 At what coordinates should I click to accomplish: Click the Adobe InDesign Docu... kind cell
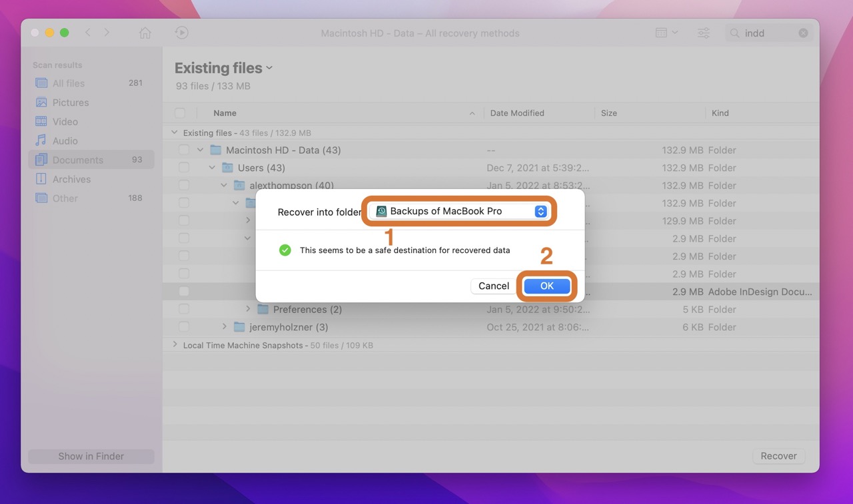(x=760, y=292)
